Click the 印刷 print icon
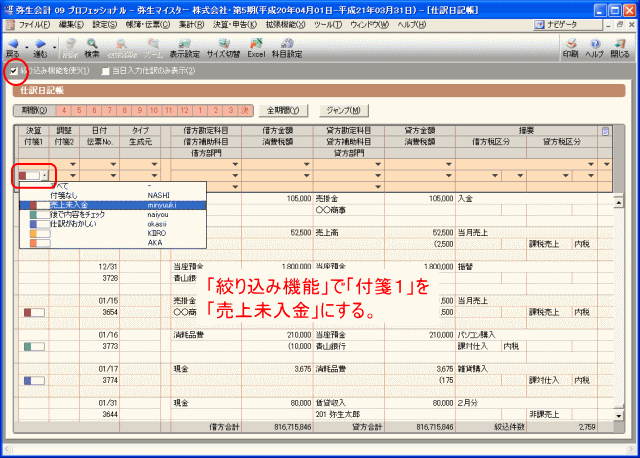This screenshot has height=458, width=640. 571,44
